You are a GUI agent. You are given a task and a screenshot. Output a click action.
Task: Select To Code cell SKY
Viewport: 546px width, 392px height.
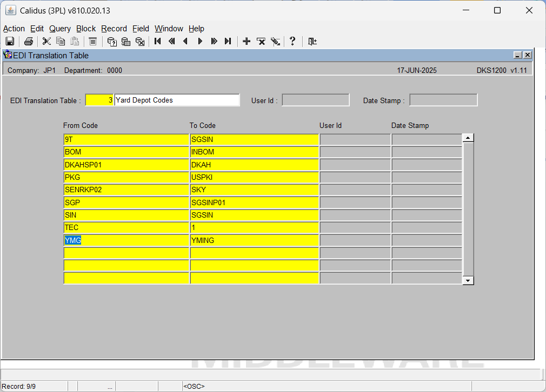coord(255,190)
